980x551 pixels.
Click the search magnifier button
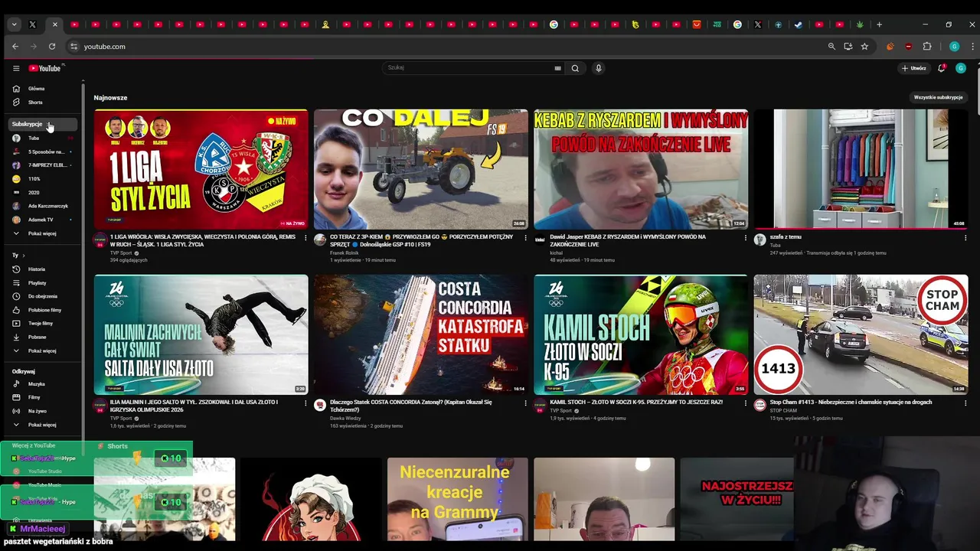(x=575, y=68)
